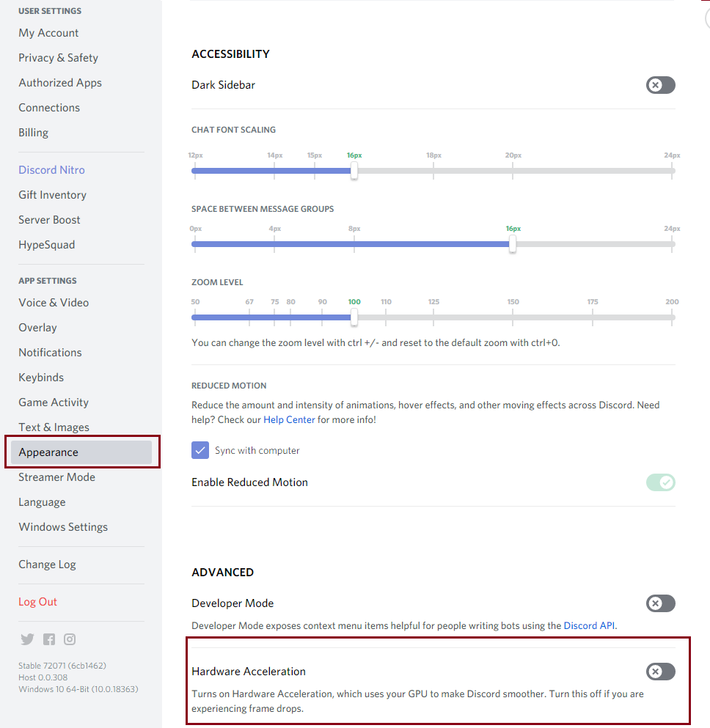Select Discord Nitro in sidebar
710x728 pixels.
pyautogui.click(x=51, y=170)
